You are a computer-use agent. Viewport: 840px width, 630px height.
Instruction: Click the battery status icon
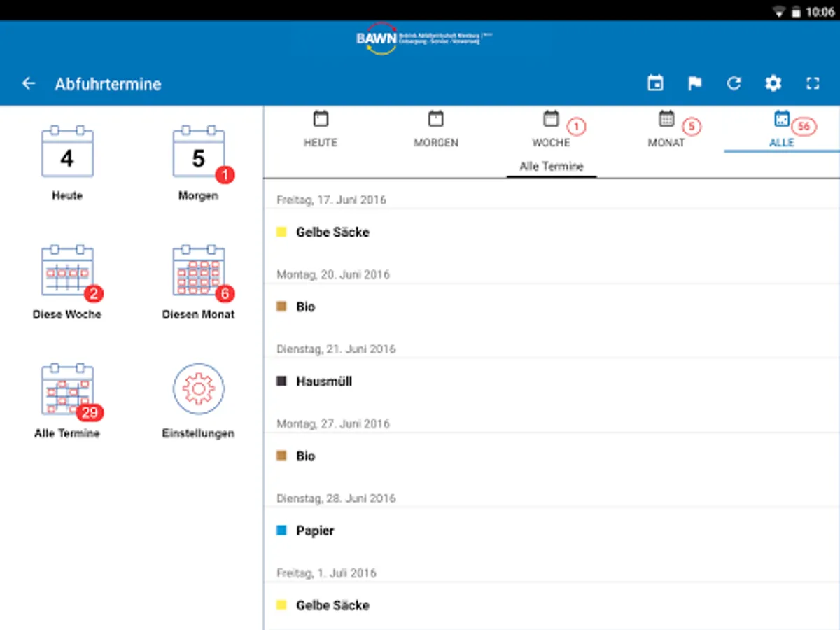[x=796, y=13]
